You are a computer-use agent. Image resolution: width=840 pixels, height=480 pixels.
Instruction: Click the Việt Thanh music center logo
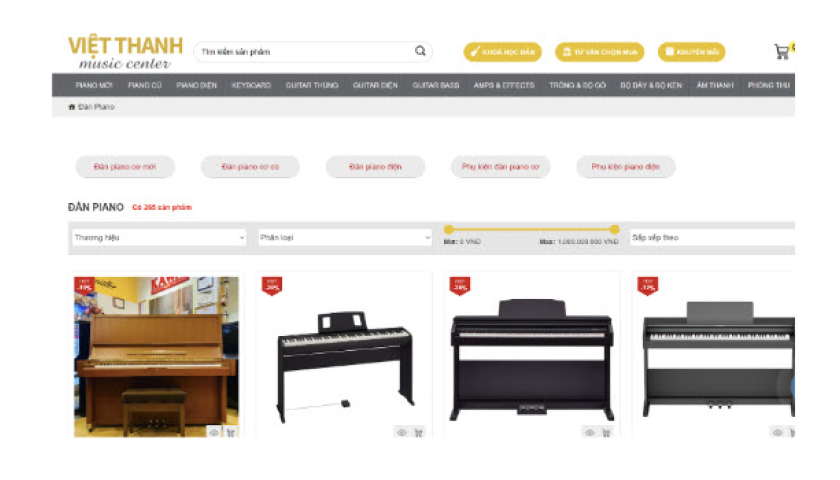[125, 52]
